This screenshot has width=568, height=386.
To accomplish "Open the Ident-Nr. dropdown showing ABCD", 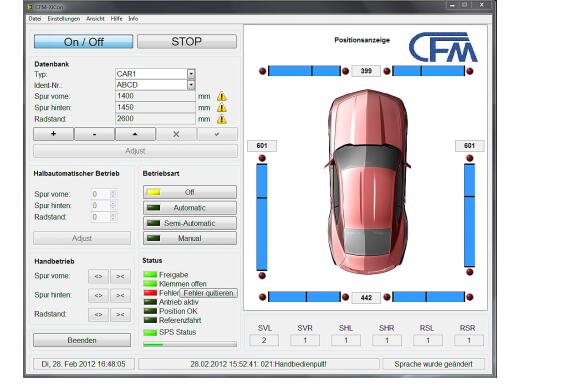I will (x=191, y=85).
